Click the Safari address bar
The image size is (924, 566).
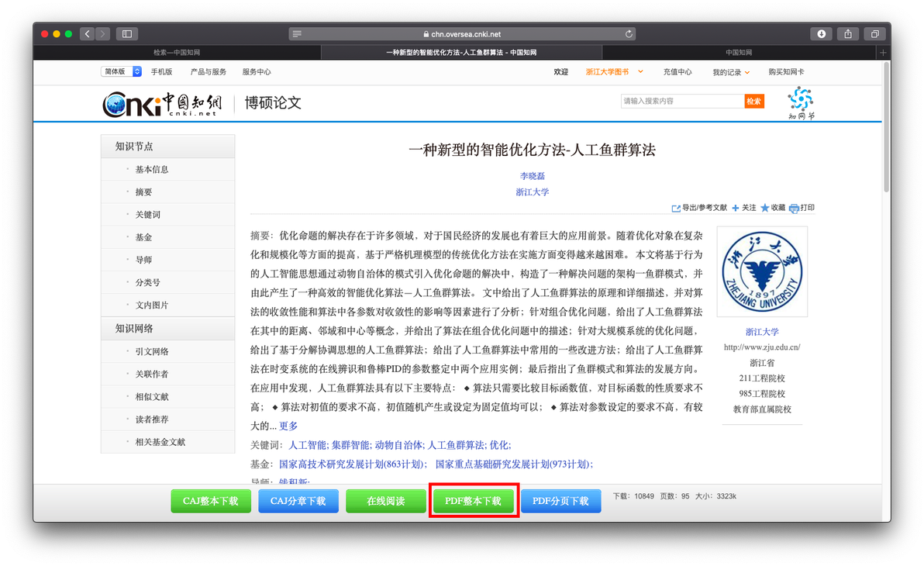coord(463,34)
